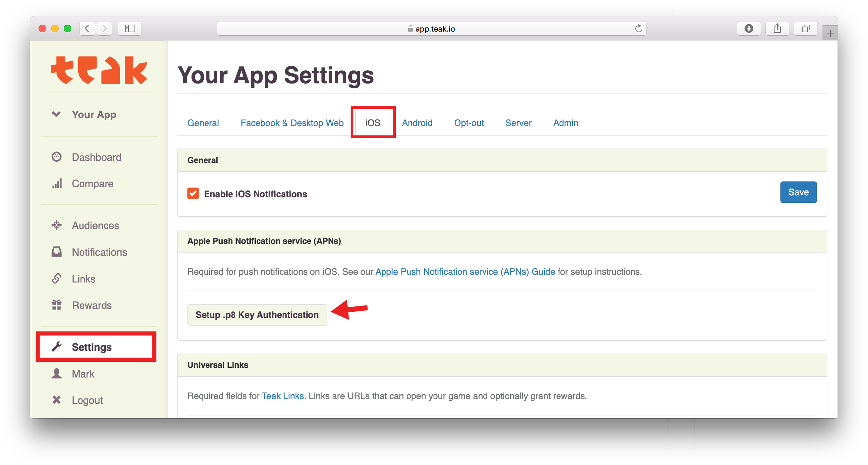
Task: Click the app.teak.io address bar
Action: coord(432,28)
